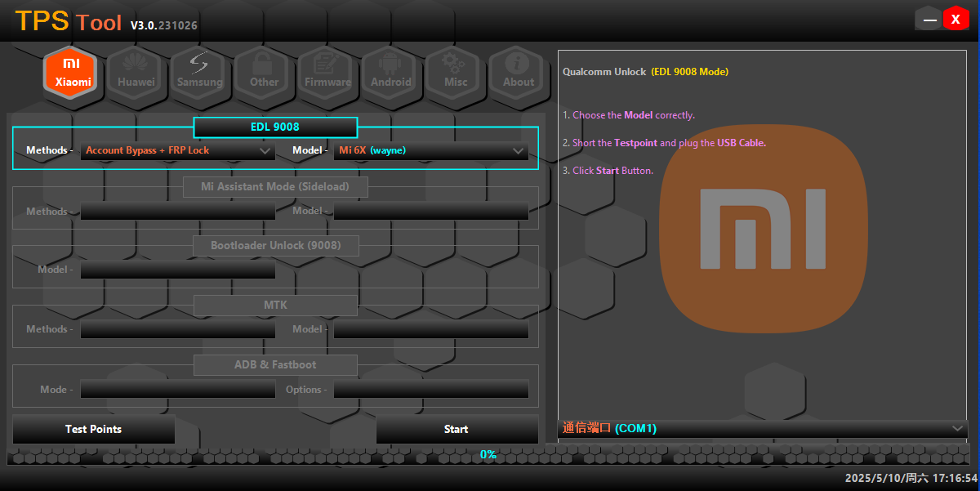Open ADB & Fastboot Options dropdown
Image resolution: width=980 pixels, height=491 pixels.
coord(431,390)
